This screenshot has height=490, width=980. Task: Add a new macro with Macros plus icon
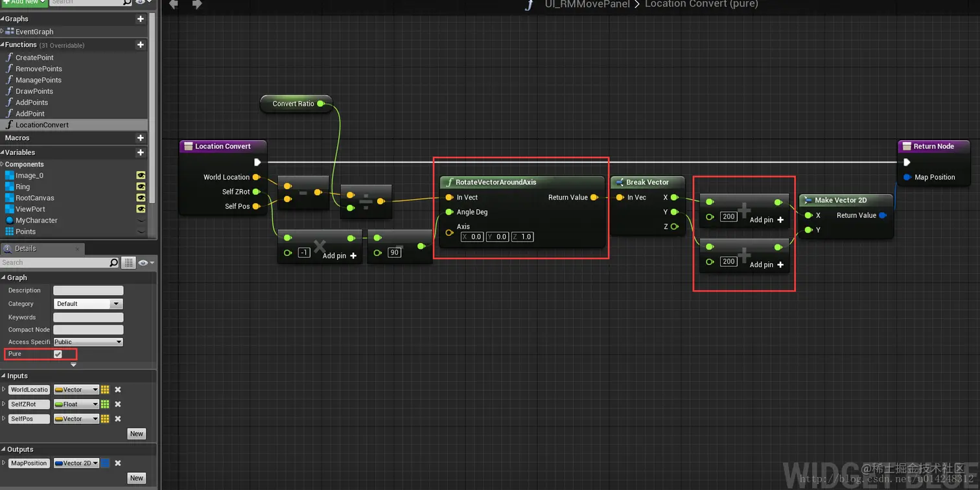[x=141, y=138]
